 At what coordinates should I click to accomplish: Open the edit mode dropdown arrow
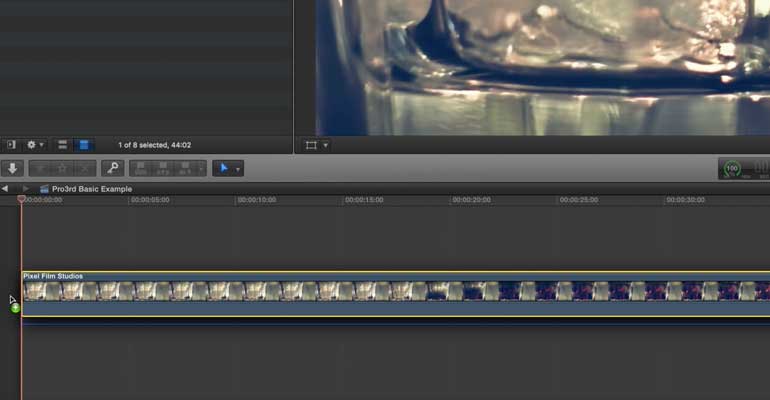[201, 169]
